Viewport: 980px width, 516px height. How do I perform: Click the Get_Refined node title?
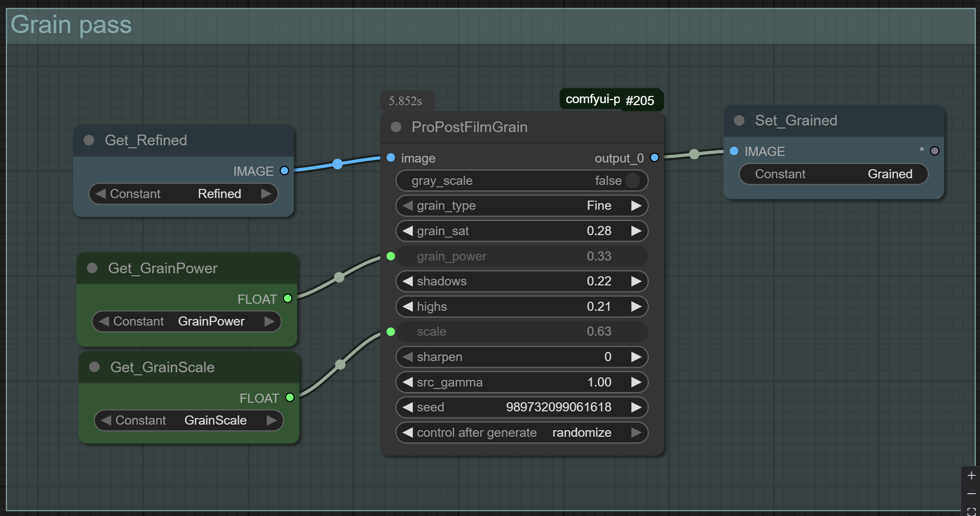point(146,140)
